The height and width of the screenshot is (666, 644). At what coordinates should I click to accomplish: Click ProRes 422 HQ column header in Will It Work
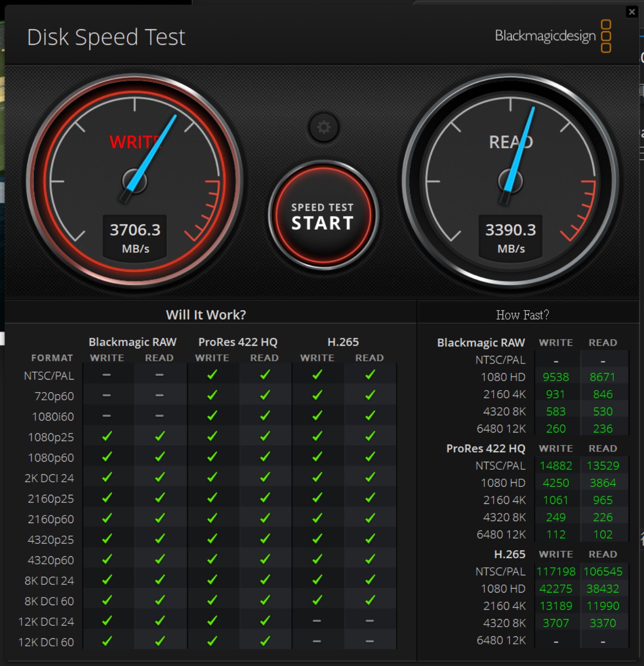238,342
